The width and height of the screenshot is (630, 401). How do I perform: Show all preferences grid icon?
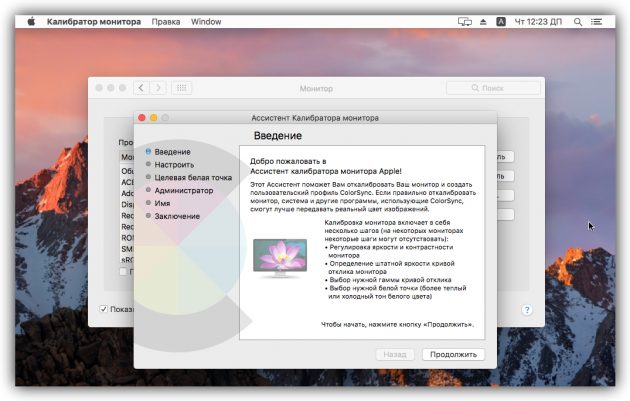coord(182,88)
